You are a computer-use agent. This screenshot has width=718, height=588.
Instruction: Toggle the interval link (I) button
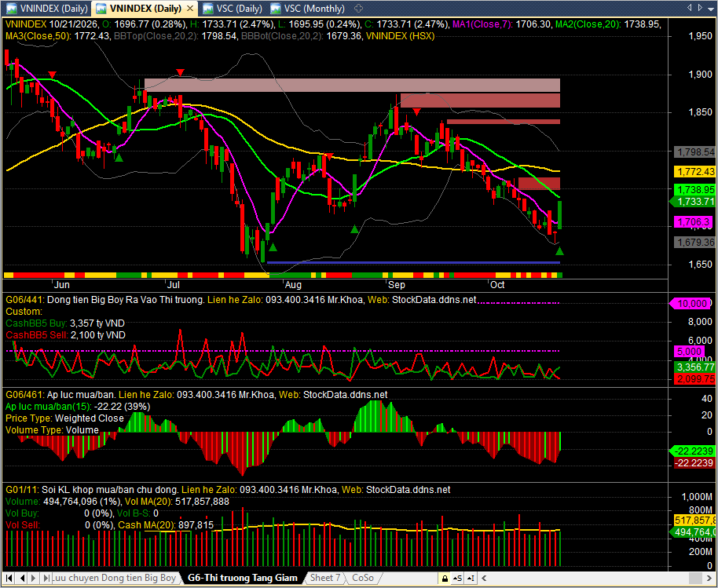(x=471, y=579)
